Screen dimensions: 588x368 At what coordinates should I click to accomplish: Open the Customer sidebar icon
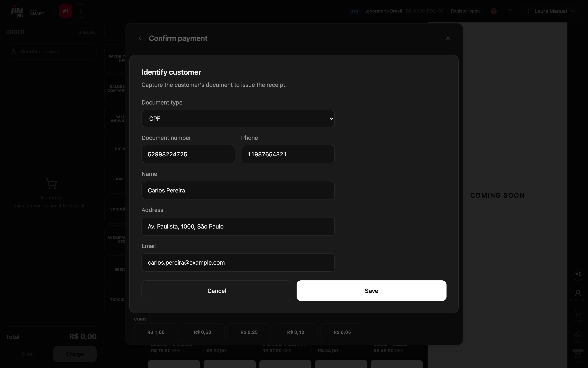578,296
